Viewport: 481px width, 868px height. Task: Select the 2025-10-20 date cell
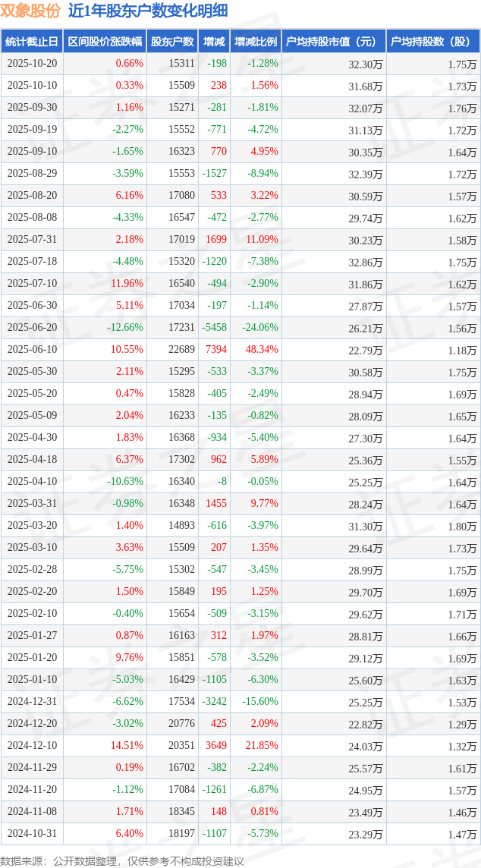point(31,64)
